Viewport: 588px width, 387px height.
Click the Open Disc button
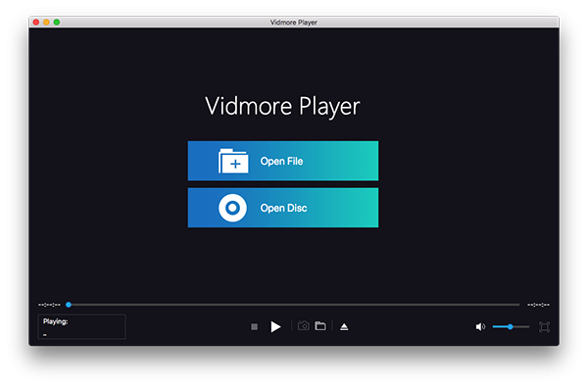click(283, 208)
